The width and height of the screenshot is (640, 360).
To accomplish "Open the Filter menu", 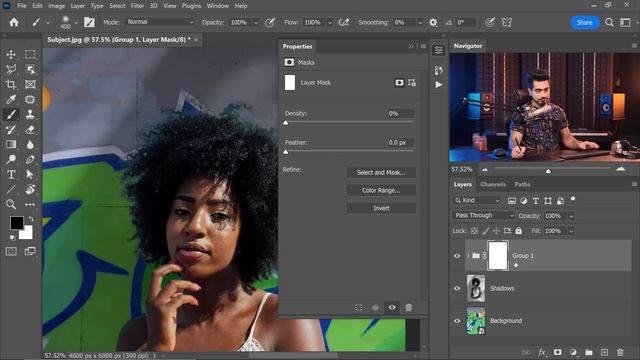I will [137, 6].
